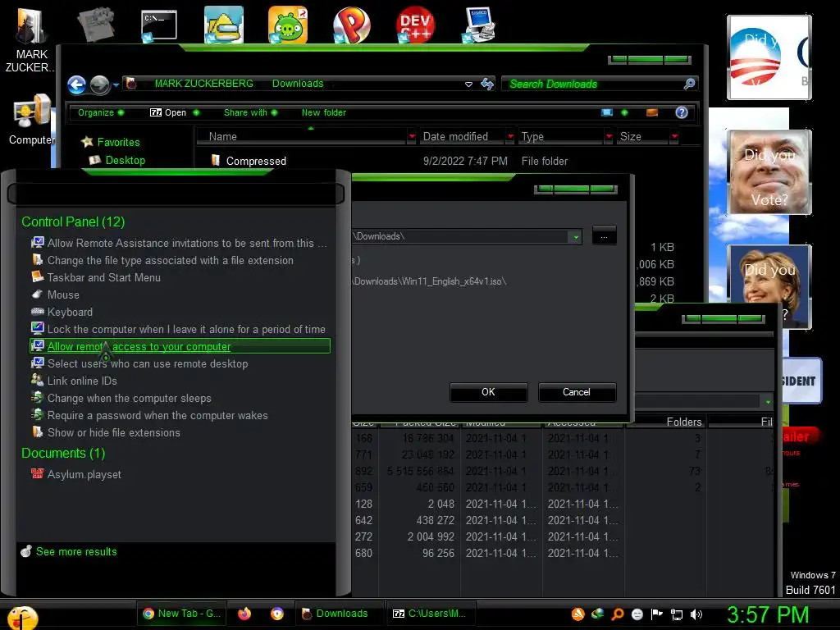The image size is (840, 630).
Task: Open the Mouse control panel result
Action: (63, 294)
